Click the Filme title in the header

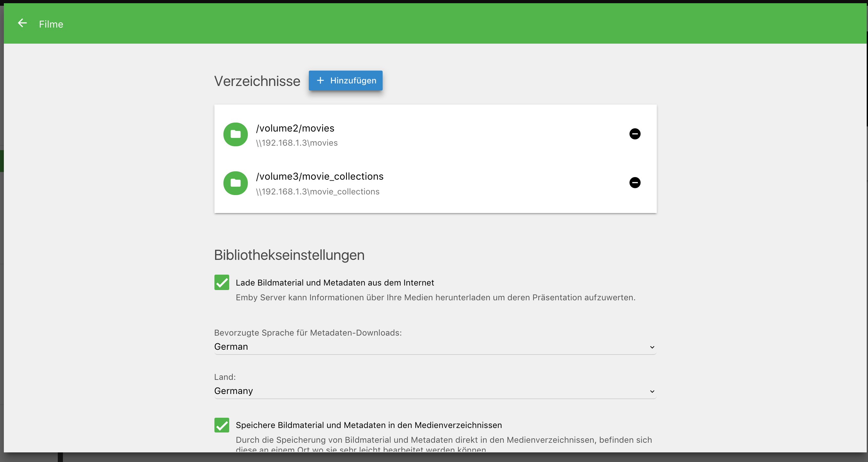pyautogui.click(x=51, y=24)
